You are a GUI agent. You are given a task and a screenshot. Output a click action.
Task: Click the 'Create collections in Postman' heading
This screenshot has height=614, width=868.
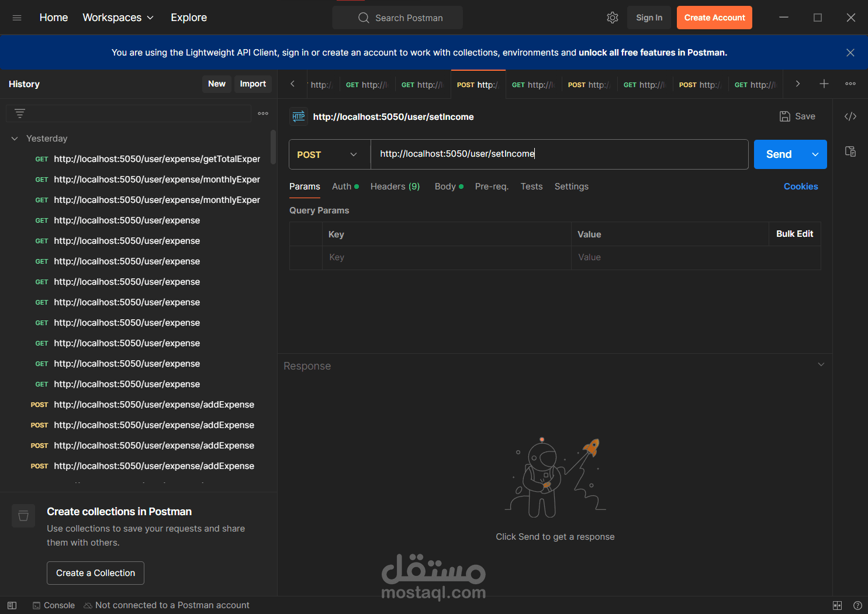(x=119, y=512)
